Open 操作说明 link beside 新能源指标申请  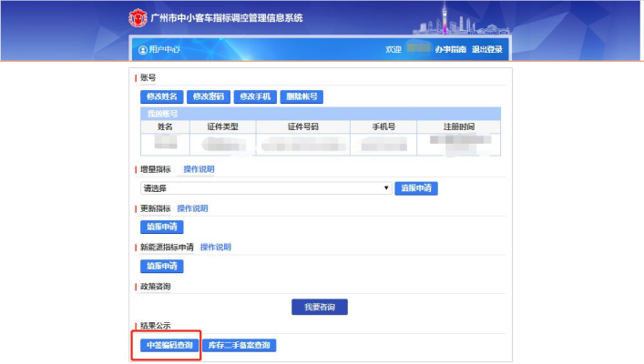(215, 248)
